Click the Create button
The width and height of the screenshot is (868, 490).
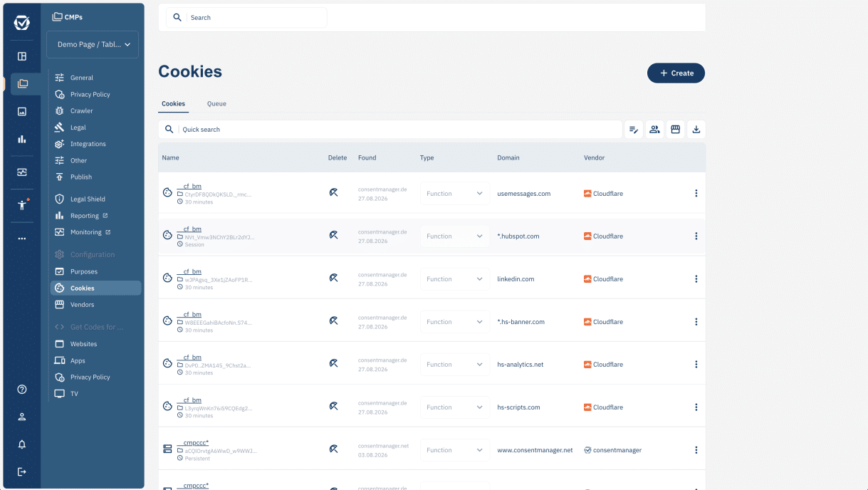676,73
